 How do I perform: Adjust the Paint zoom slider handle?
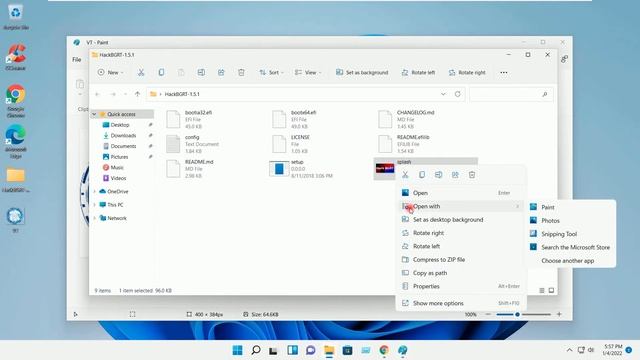coord(517,314)
